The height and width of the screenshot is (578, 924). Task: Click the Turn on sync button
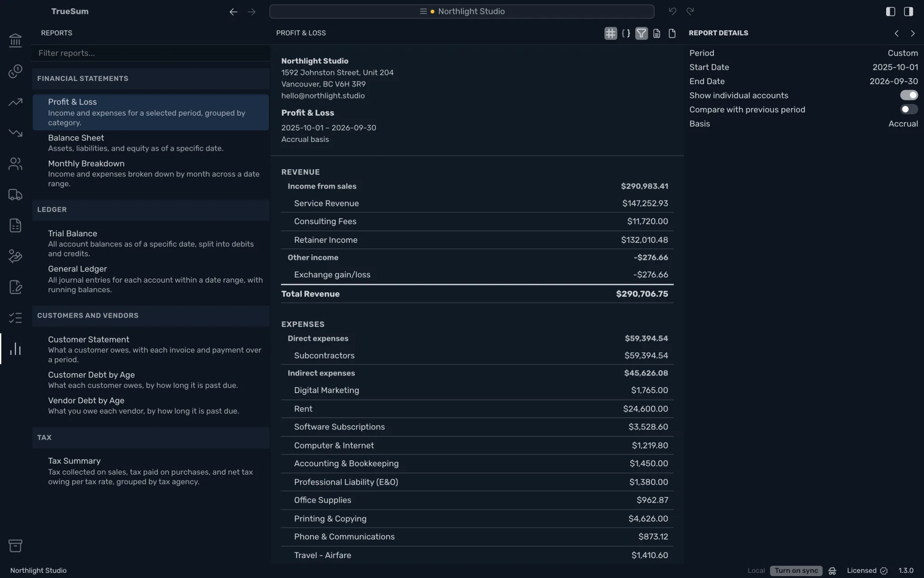tap(796, 571)
